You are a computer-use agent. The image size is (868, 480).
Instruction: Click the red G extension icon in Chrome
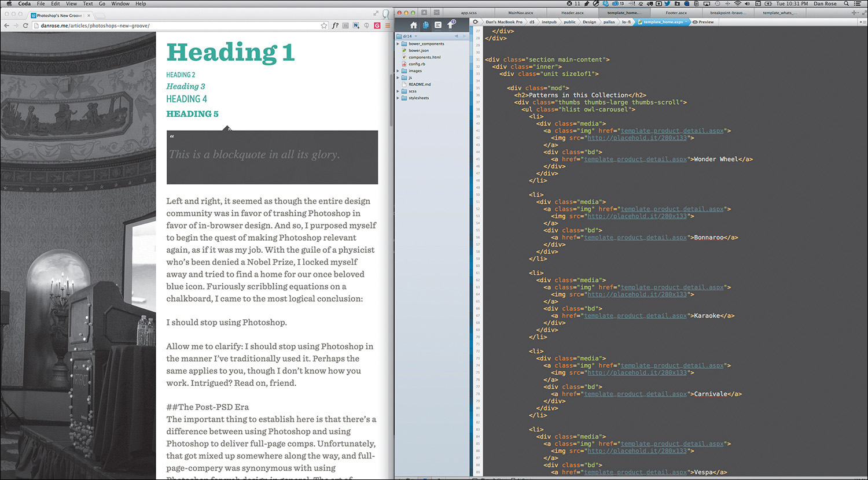click(x=377, y=25)
